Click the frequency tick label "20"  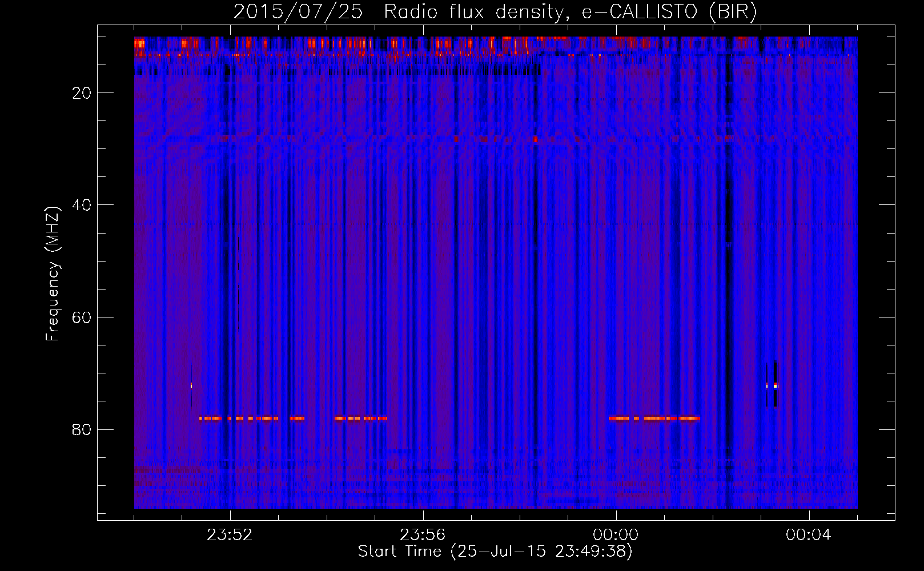(82, 93)
